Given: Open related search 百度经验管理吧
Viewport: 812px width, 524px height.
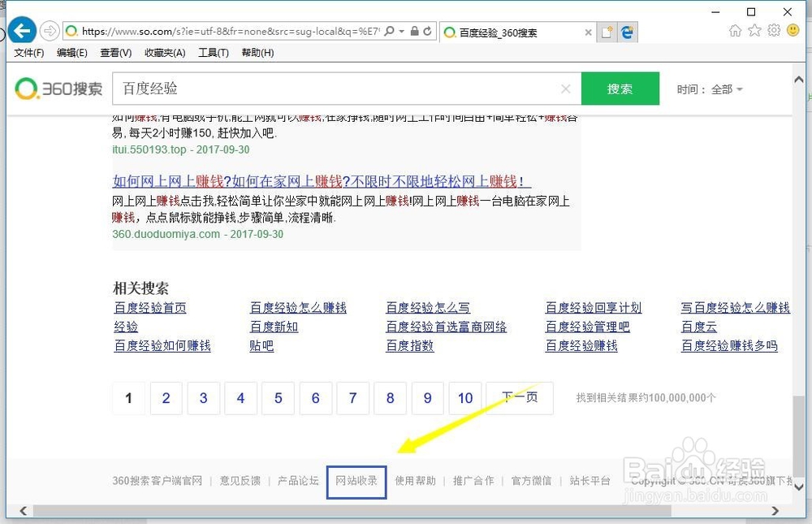Looking at the screenshot, I should click(587, 327).
